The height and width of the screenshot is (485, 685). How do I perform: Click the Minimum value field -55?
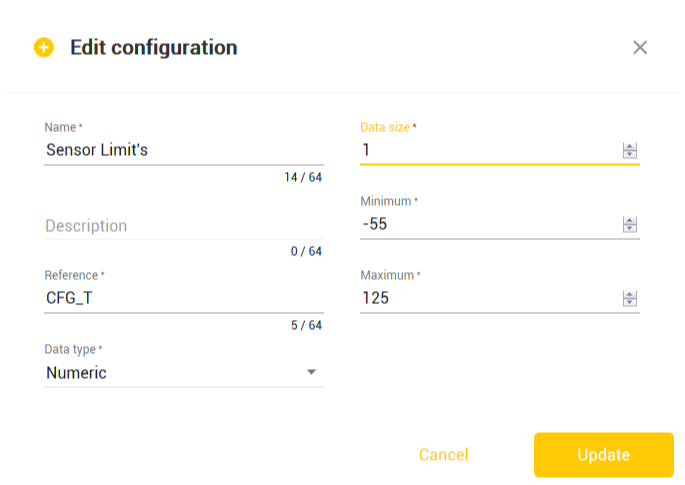click(x=490, y=224)
